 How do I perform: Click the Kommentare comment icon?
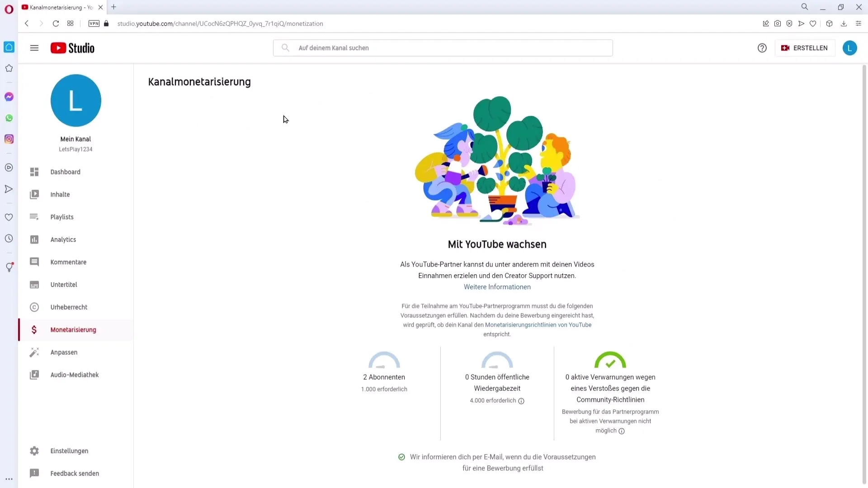(x=34, y=262)
